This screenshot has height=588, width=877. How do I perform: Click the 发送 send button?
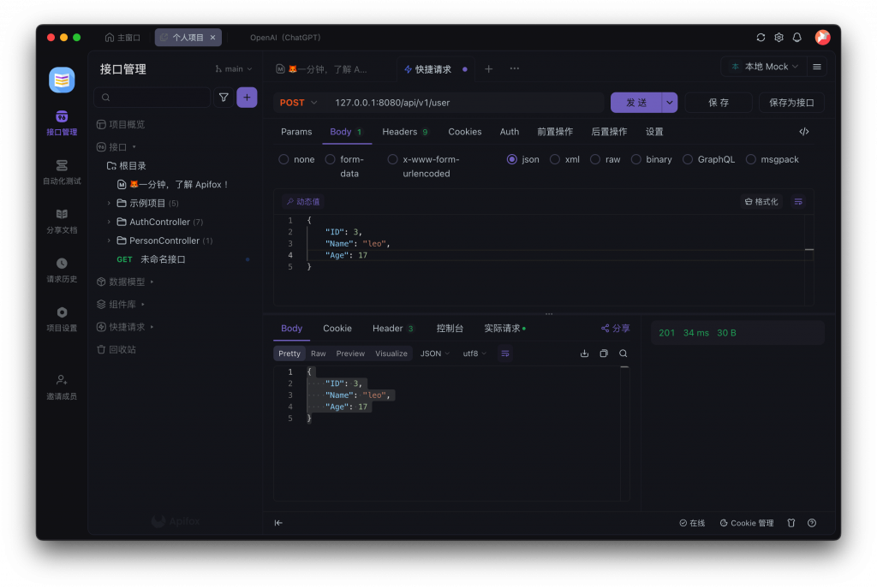point(636,103)
